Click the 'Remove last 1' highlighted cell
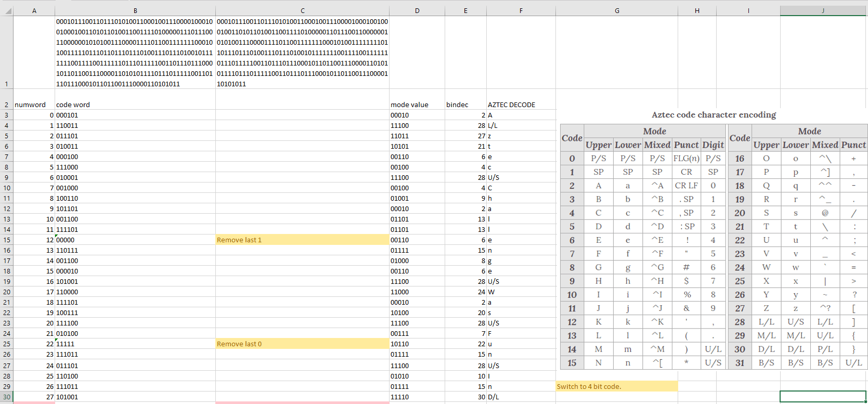This screenshot has height=404, width=868. click(302, 240)
